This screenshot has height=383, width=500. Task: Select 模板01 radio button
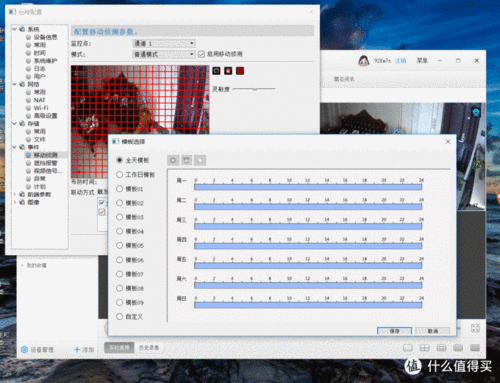[x=119, y=189]
